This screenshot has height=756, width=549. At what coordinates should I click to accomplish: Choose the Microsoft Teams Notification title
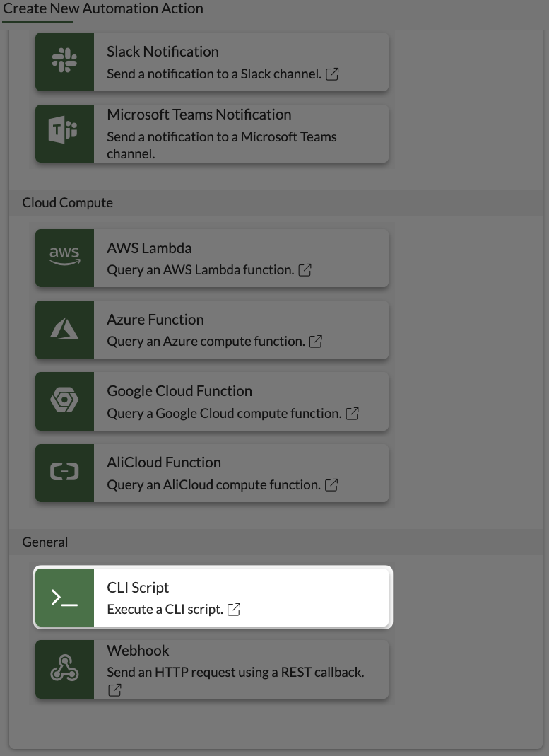point(199,115)
